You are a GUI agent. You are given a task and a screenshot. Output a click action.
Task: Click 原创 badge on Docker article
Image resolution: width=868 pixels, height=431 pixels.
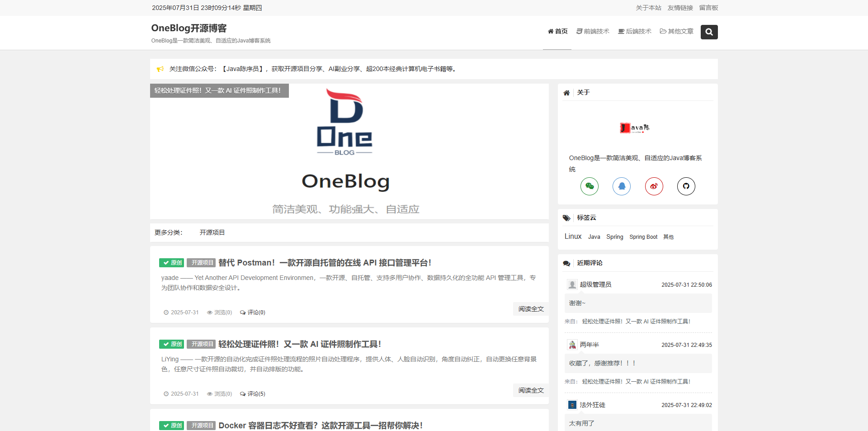click(171, 426)
